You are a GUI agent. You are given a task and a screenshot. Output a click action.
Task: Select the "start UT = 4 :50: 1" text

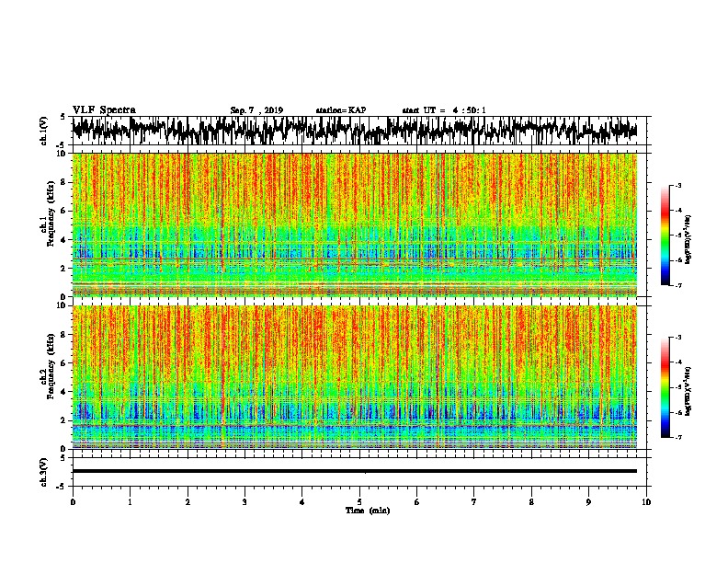tap(444, 110)
